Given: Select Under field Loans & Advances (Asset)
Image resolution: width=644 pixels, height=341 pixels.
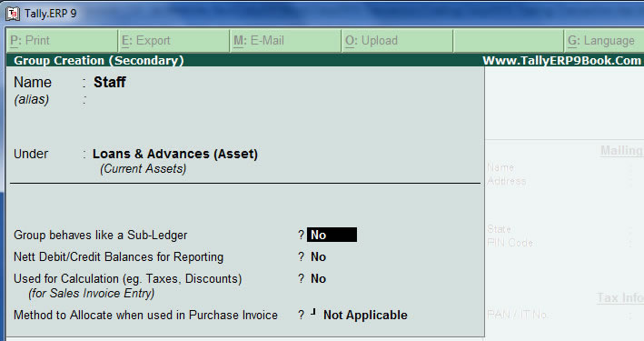Looking at the screenshot, I should tap(175, 154).
